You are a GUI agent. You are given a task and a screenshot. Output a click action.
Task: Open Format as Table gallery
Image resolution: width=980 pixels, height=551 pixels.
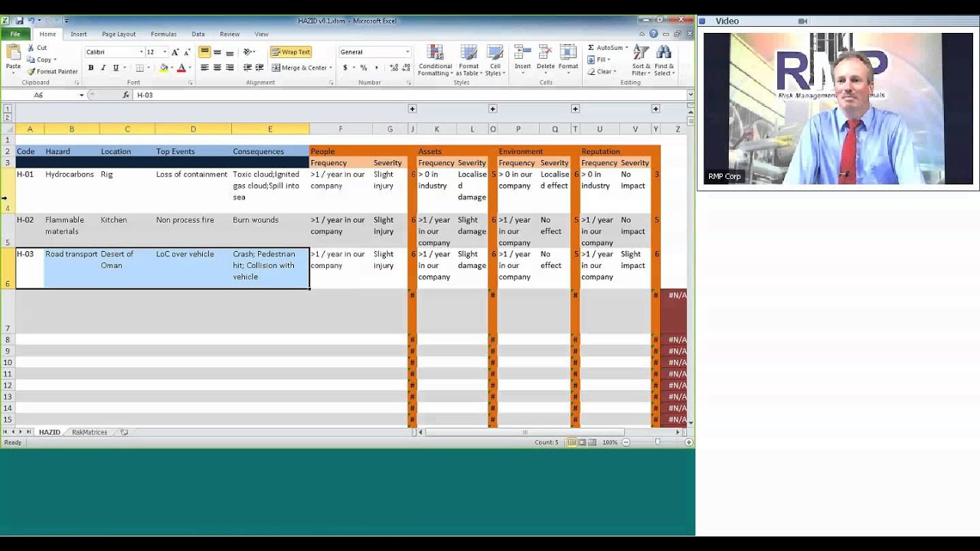pyautogui.click(x=469, y=60)
